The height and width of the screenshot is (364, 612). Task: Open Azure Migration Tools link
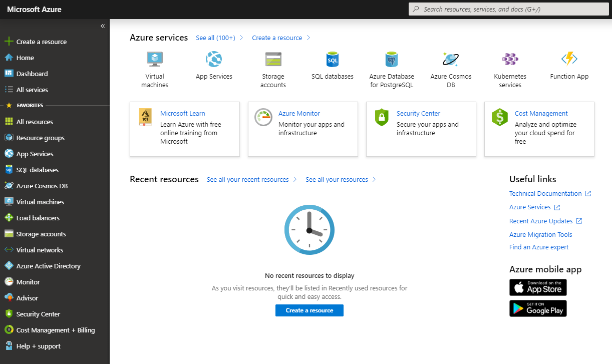541,234
